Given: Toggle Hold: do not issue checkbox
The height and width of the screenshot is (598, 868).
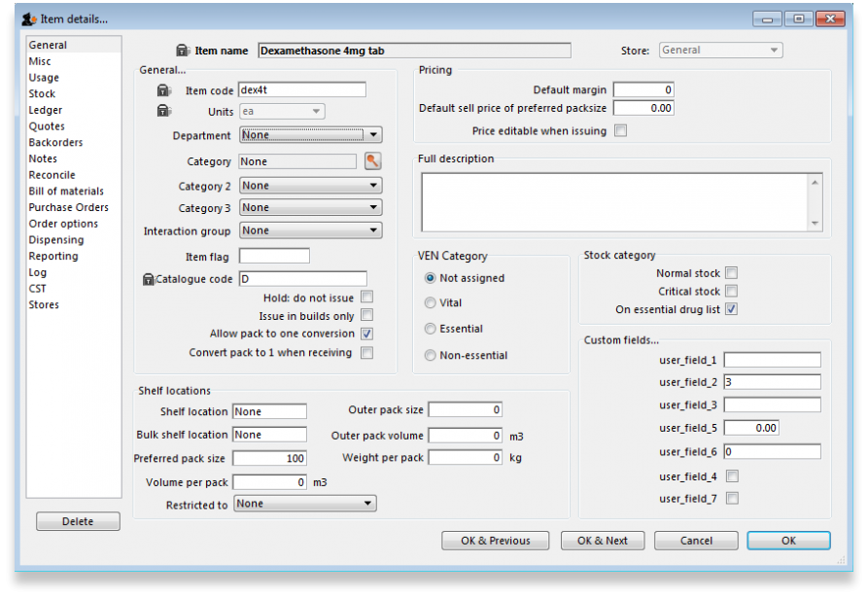Looking at the screenshot, I should 366,297.
